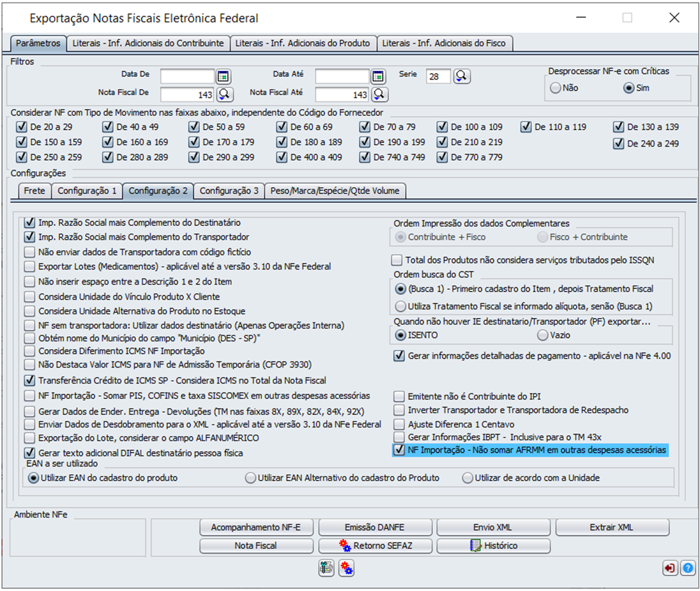This screenshot has width=700, height=591.
Task: Switch to the Configuração 3 tab
Action: (229, 191)
